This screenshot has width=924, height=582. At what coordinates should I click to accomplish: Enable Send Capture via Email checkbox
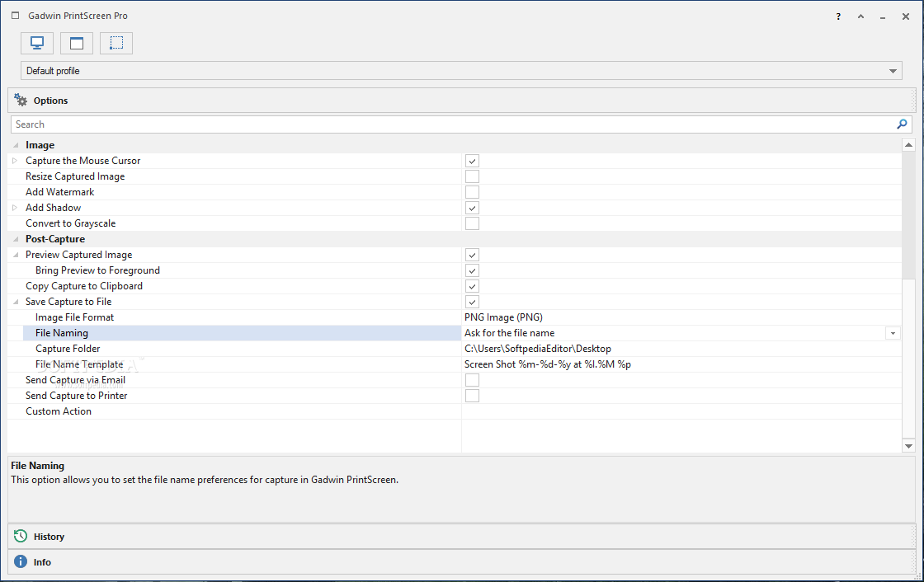[472, 380]
